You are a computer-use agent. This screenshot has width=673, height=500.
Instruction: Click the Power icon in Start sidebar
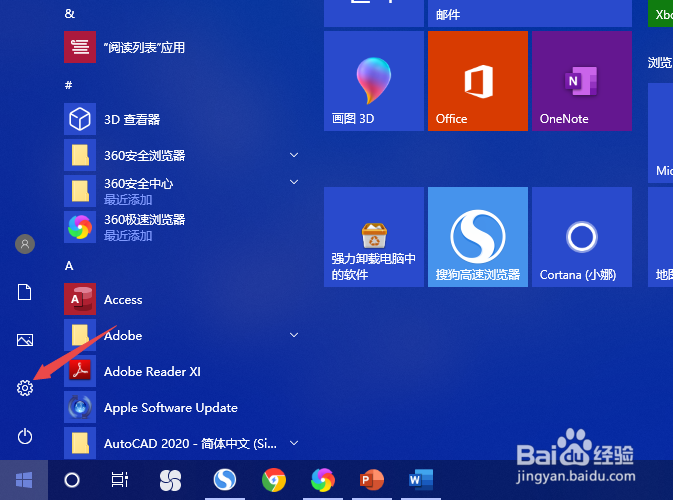(x=25, y=436)
